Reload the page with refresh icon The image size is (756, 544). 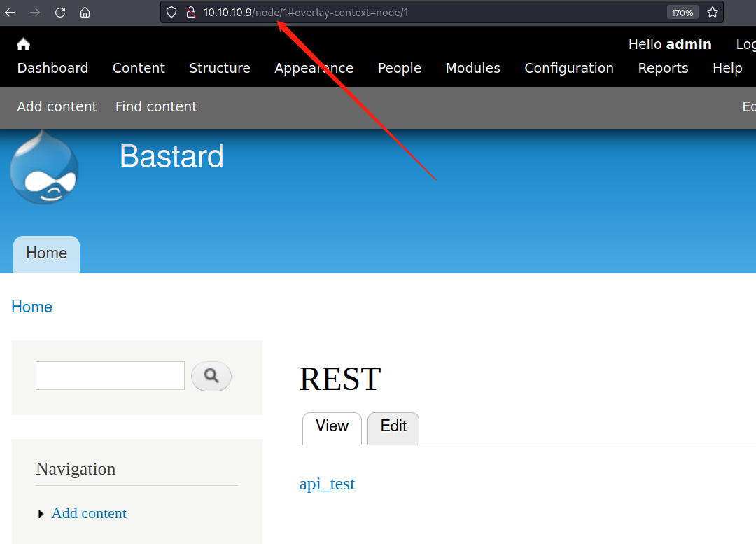[60, 12]
